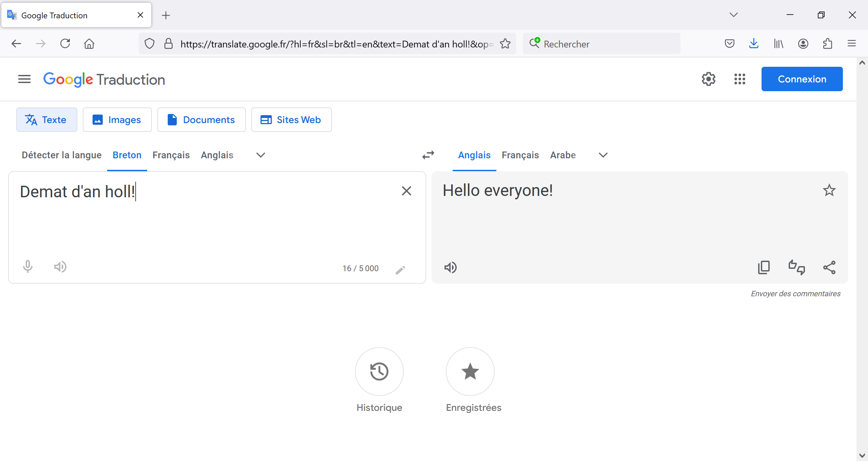The width and height of the screenshot is (868, 461).
Task: Listen to the English translation
Action: point(451,268)
